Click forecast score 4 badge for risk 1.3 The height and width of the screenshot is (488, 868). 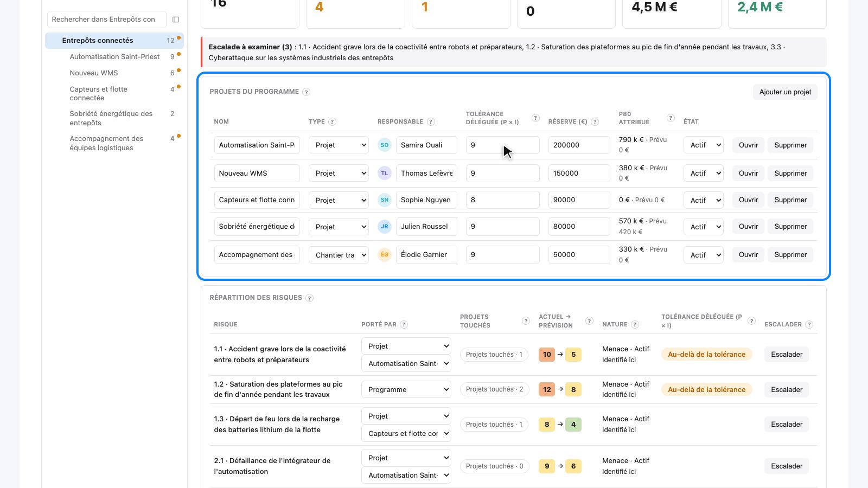click(573, 425)
